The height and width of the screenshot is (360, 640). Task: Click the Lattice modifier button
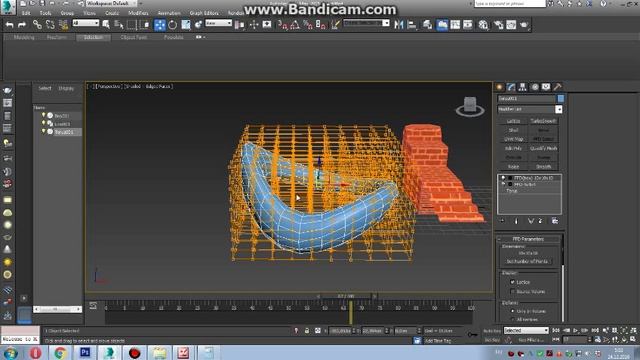pyautogui.click(x=513, y=121)
